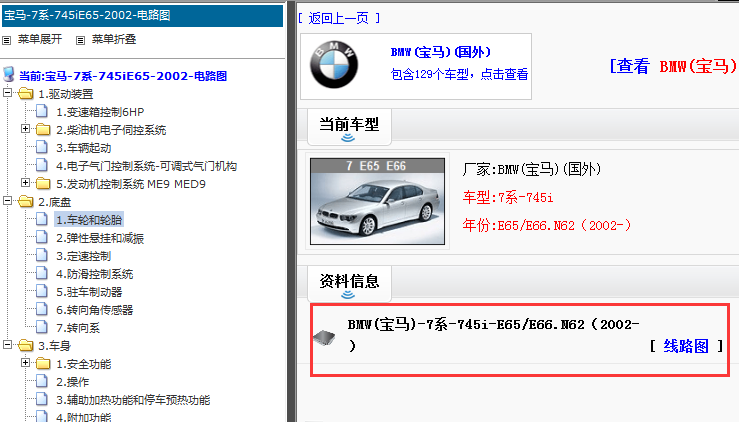Select 3.辅助加热功能和停车预热功能 tree row
The height and width of the screenshot is (422, 739).
click(x=133, y=399)
